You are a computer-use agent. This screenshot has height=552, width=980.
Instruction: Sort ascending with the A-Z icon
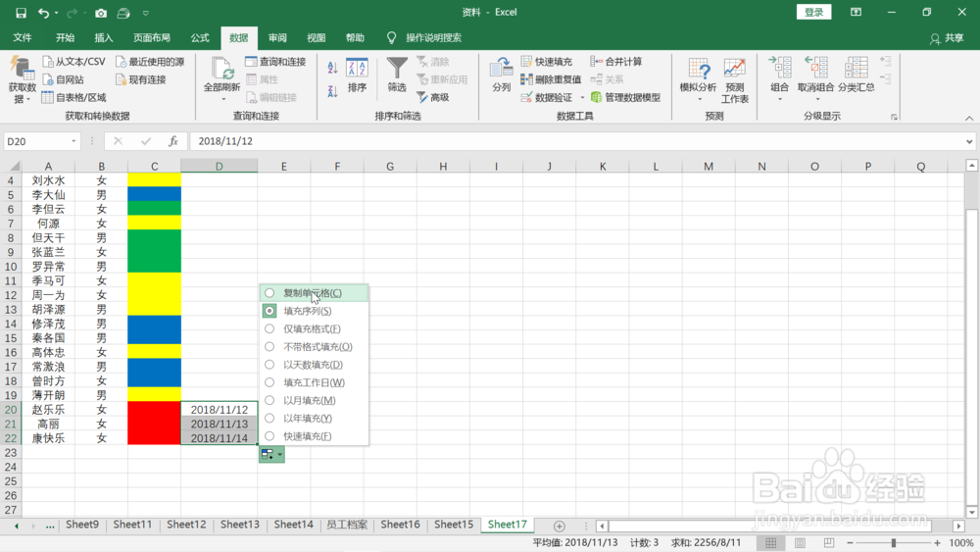[x=332, y=68]
